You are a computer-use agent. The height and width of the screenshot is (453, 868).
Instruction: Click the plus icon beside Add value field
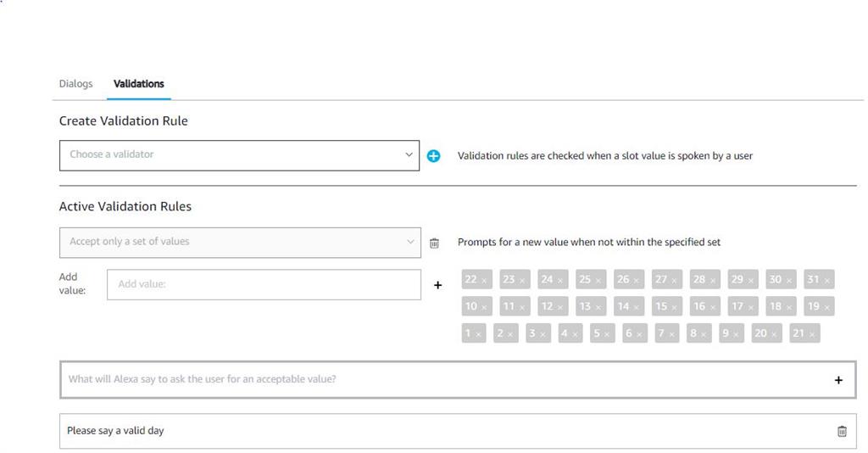tap(437, 285)
